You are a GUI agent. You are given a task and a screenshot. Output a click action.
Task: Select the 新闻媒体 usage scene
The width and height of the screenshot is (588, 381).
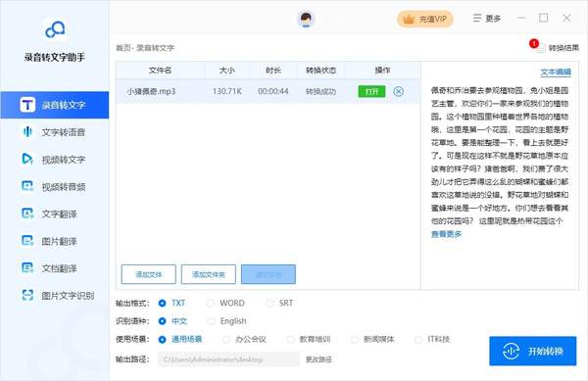point(354,340)
